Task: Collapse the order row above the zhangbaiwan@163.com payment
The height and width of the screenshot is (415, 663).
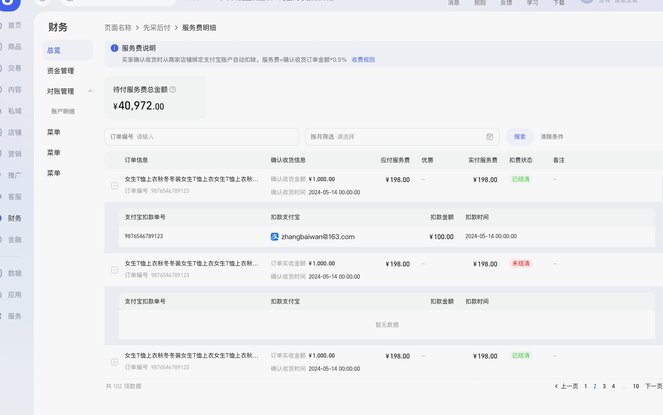Action: (114, 186)
